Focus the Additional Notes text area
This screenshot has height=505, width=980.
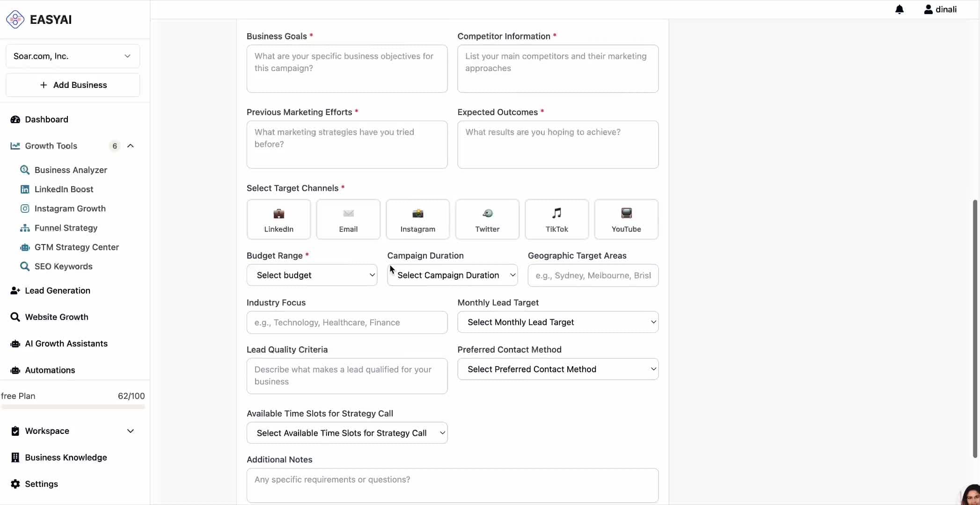(453, 485)
